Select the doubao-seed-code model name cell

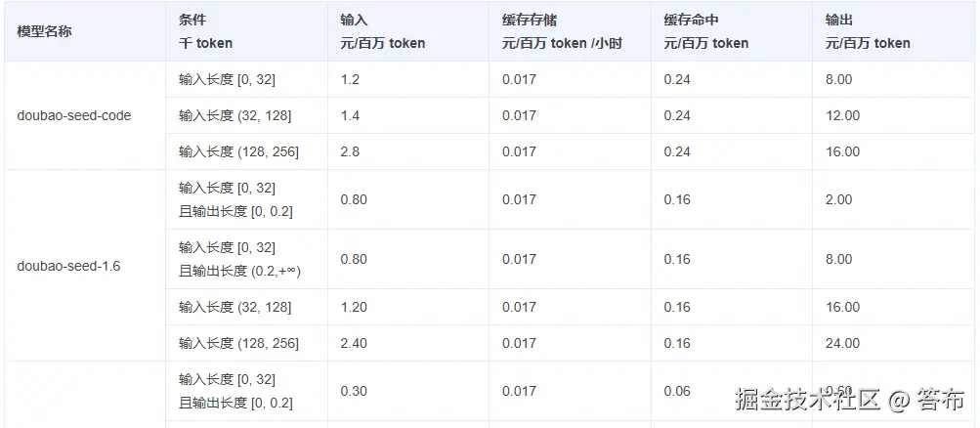[74, 115]
